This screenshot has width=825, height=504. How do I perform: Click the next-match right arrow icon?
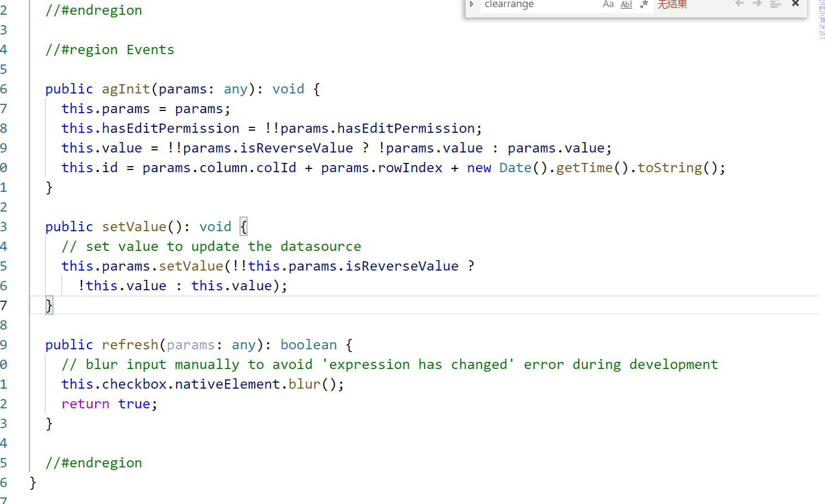pyautogui.click(x=756, y=4)
